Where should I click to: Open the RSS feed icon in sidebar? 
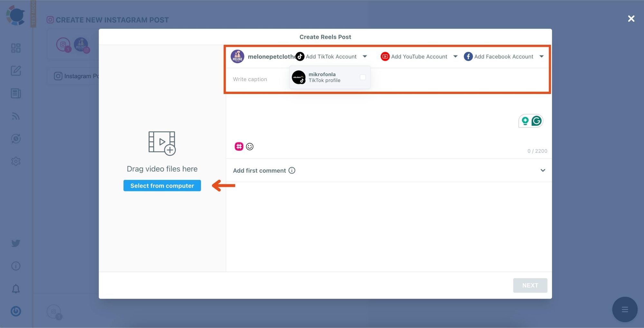pyautogui.click(x=15, y=116)
